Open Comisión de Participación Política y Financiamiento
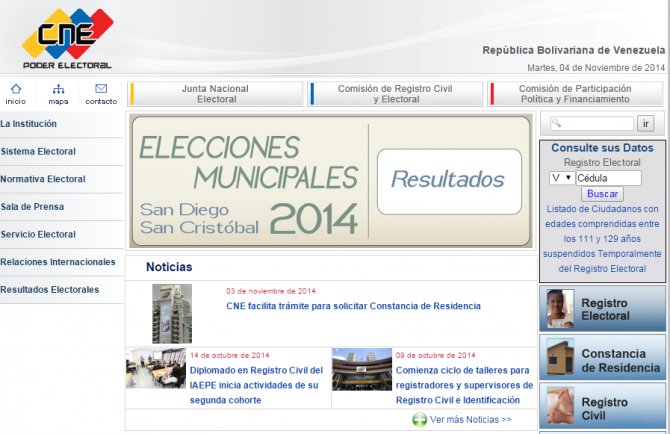The height and width of the screenshot is (434, 670). [575, 94]
